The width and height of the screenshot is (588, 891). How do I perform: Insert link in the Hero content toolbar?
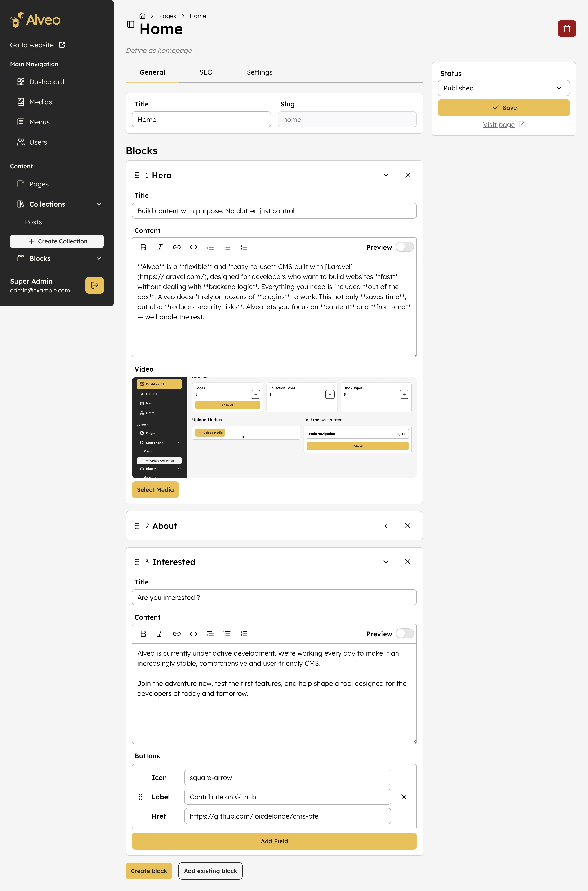177,247
